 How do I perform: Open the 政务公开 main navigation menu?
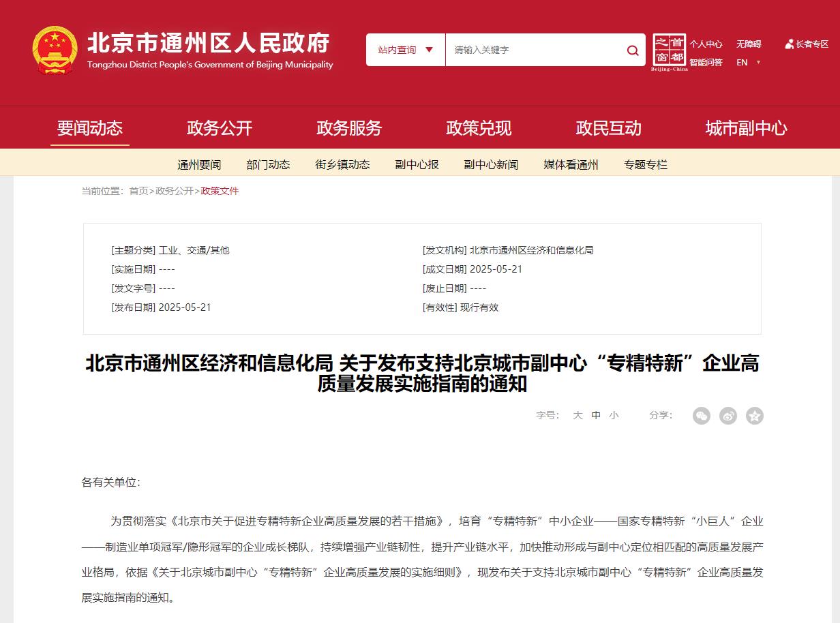coord(220,128)
